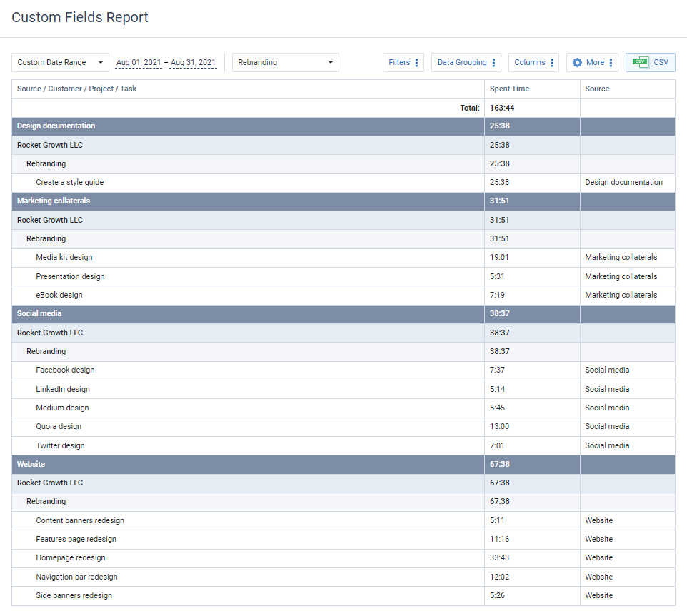687x616 pixels.
Task: Click the Create a style guide task
Action: click(x=70, y=183)
